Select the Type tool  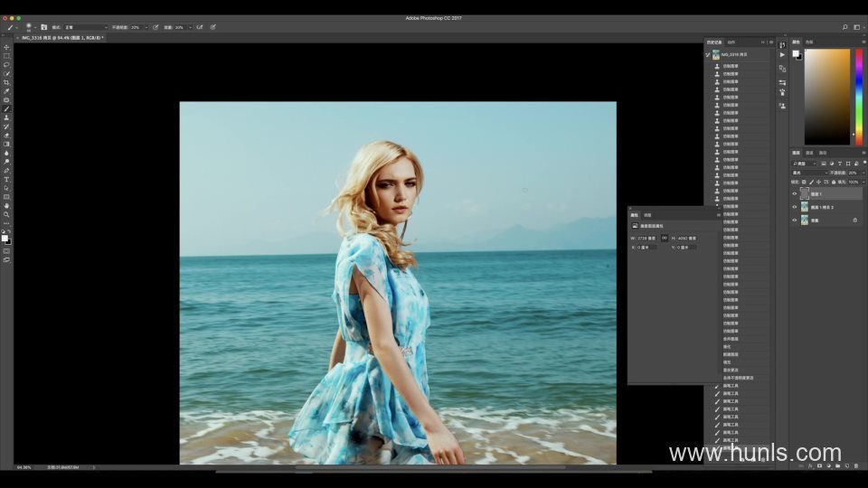(6, 179)
